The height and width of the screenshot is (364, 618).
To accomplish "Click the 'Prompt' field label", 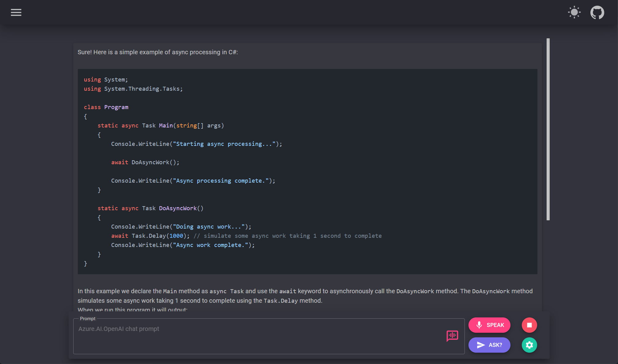I will click(88, 319).
